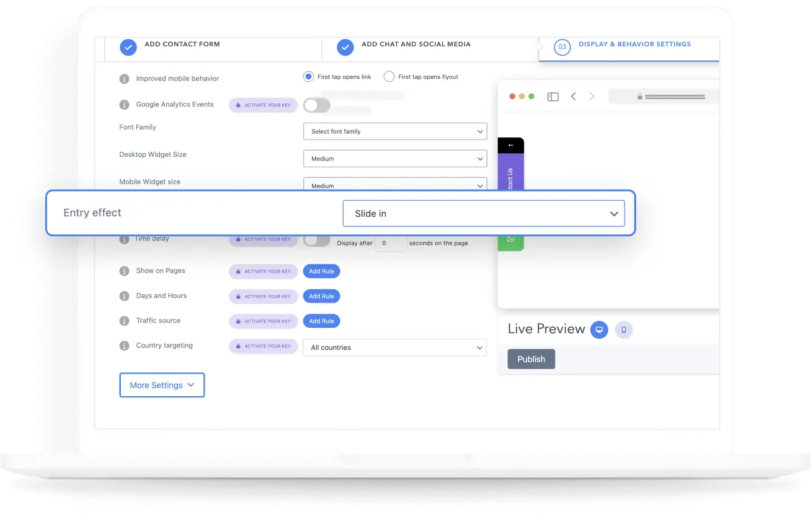The height and width of the screenshot is (525, 812).
Task: Click info icon beside Country targeting
Action: click(x=124, y=346)
